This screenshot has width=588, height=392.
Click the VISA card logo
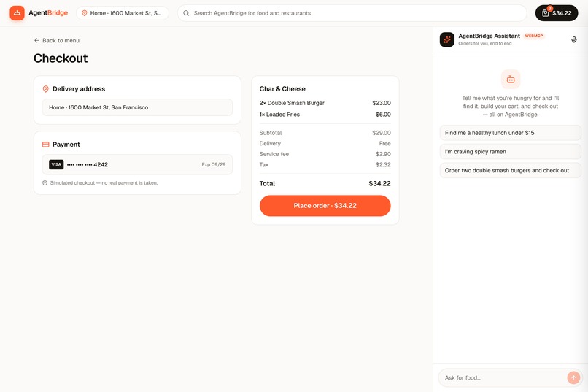(x=56, y=164)
